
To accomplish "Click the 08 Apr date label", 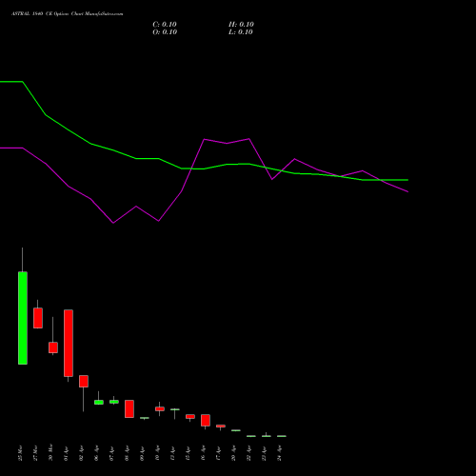I will (128, 453).
